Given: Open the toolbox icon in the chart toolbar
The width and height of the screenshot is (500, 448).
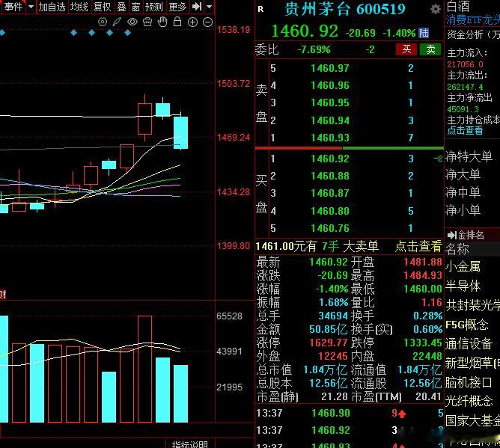Looking at the screenshot, I should pyautogui.click(x=147, y=22).
